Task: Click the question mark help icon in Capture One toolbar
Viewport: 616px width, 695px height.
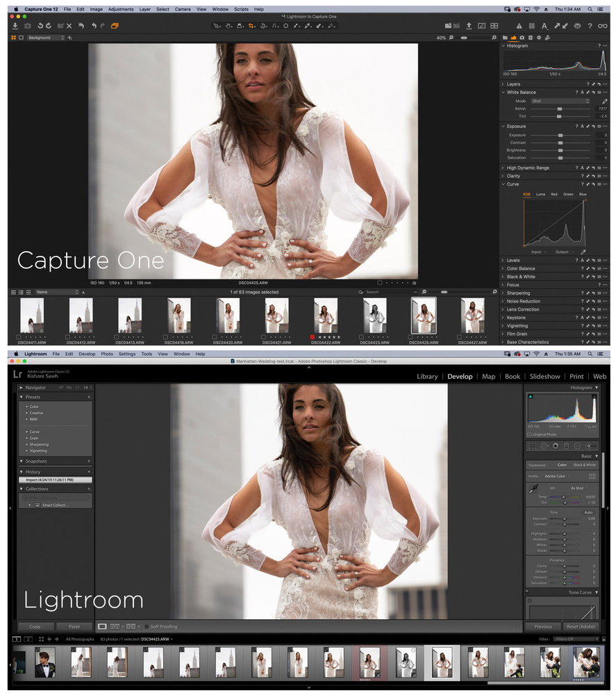Action: coord(590,26)
